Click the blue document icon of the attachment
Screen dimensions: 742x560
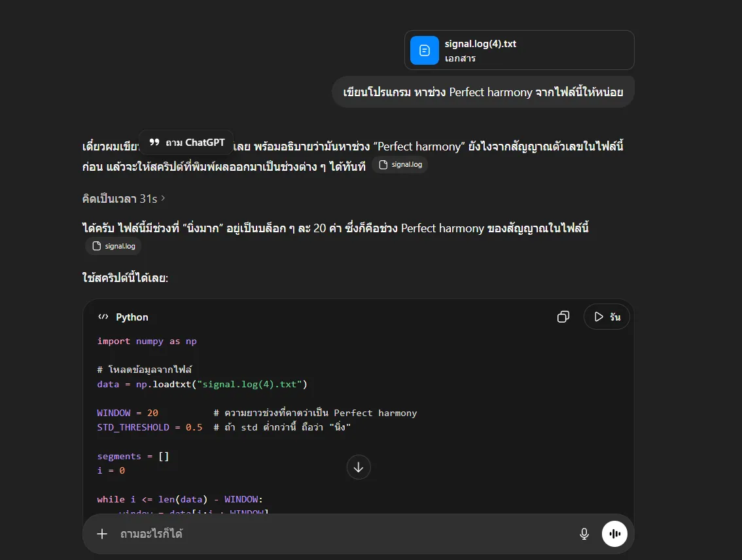click(x=424, y=50)
